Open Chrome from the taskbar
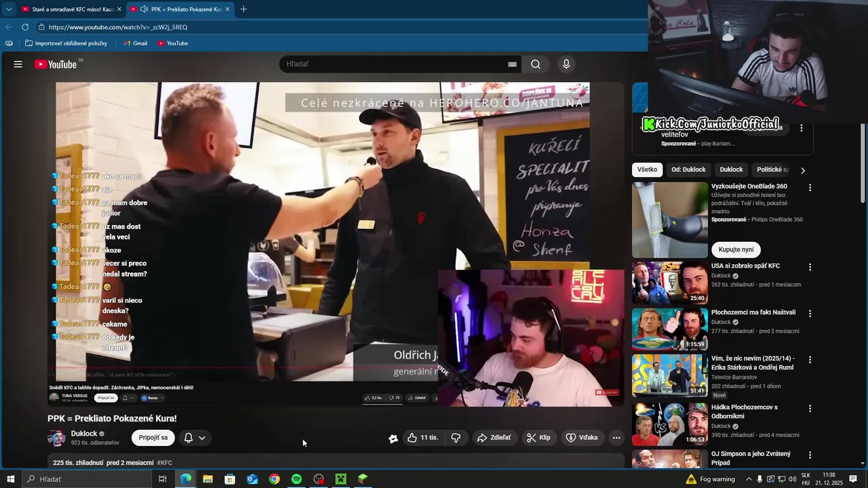 (x=274, y=479)
